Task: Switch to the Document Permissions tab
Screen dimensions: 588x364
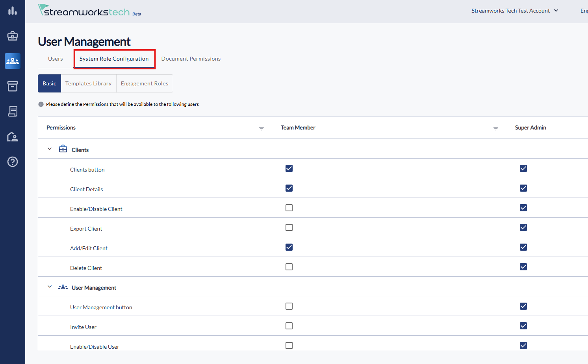Action: click(191, 59)
